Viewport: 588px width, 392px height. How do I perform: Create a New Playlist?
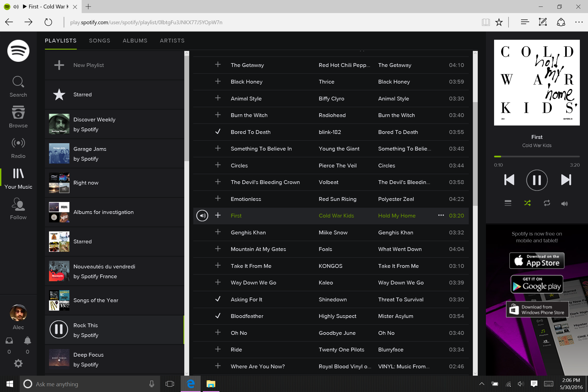[x=115, y=65]
